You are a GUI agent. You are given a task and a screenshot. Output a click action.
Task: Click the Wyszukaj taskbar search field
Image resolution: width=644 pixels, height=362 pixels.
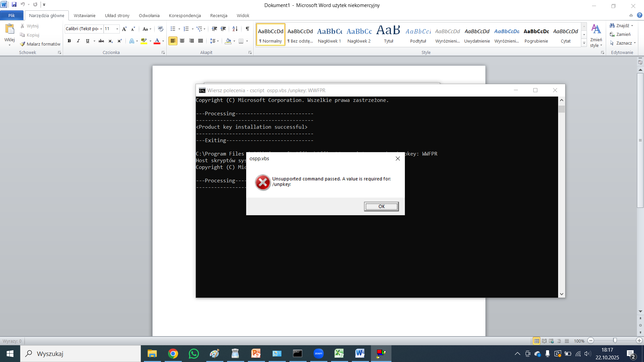[80, 354]
